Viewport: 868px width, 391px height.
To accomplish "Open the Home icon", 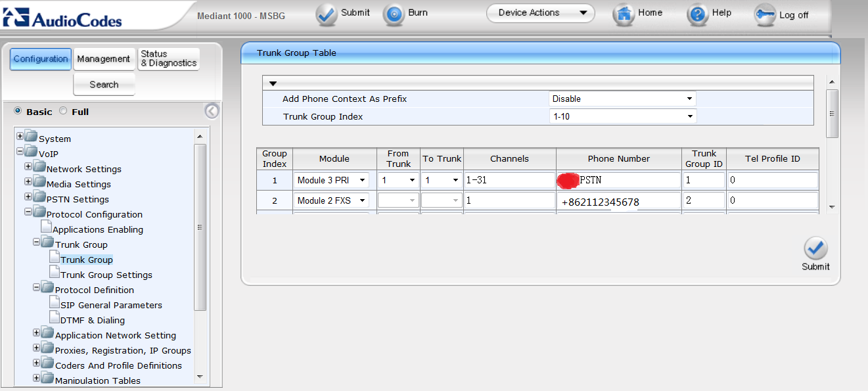I will [x=624, y=14].
